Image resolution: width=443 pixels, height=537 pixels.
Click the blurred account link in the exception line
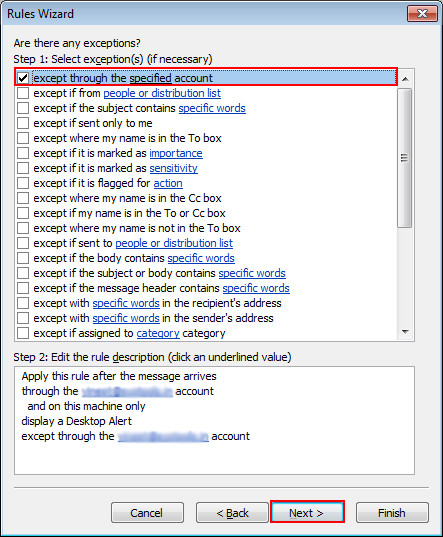click(163, 436)
